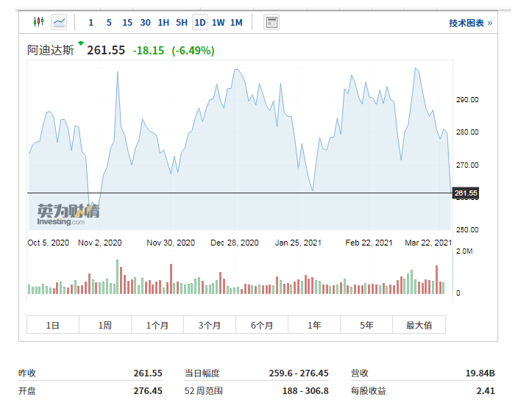Show the 最大值 time range
The width and height of the screenshot is (532, 408).
pyautogui.click(x=419, y=326)
